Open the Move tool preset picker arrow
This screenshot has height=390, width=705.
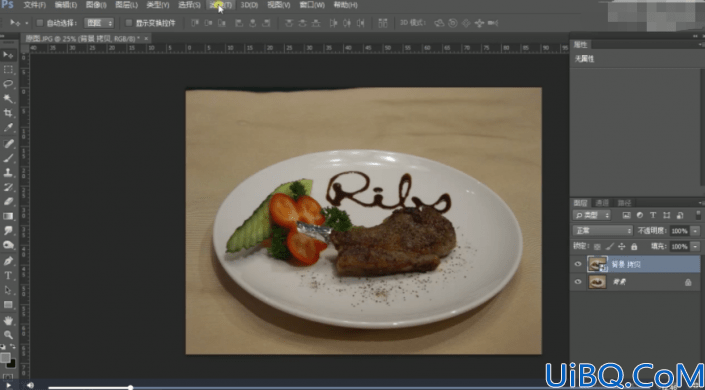click(x=26, y=23)
